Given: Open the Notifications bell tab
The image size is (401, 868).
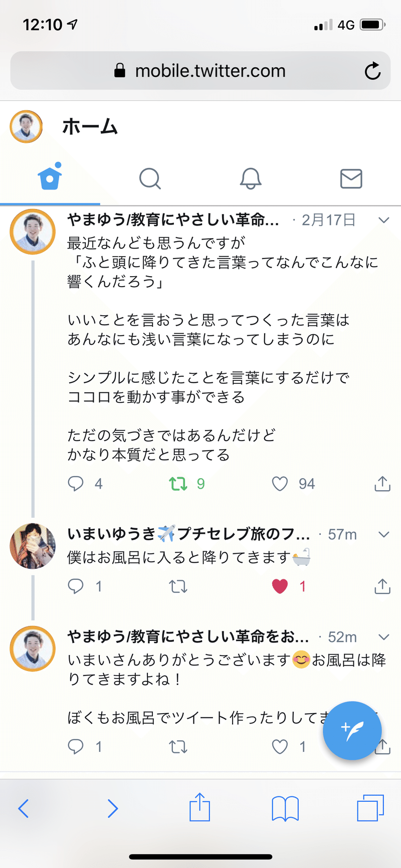Looking at the screenshot, I should 251,178.
